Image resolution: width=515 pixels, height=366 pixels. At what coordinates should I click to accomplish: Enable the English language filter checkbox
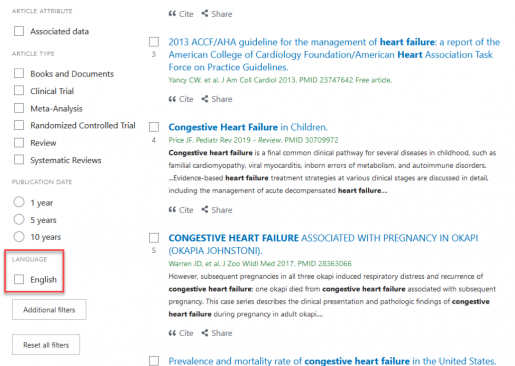(x=19, y=279)
